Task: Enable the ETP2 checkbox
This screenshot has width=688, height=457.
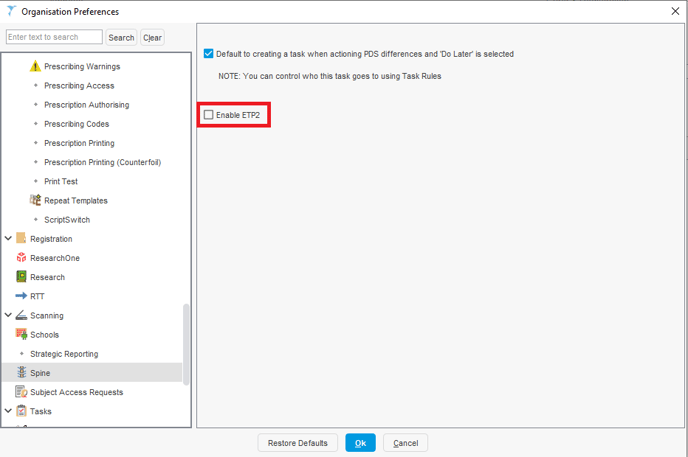Action: (x=209, y=115)
